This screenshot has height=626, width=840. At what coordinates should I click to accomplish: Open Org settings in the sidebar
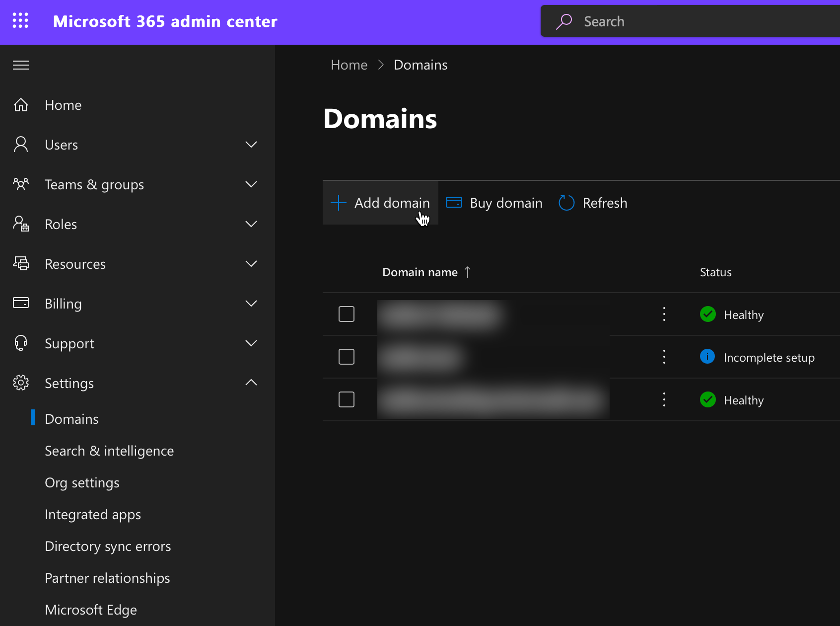coord(82,483)
